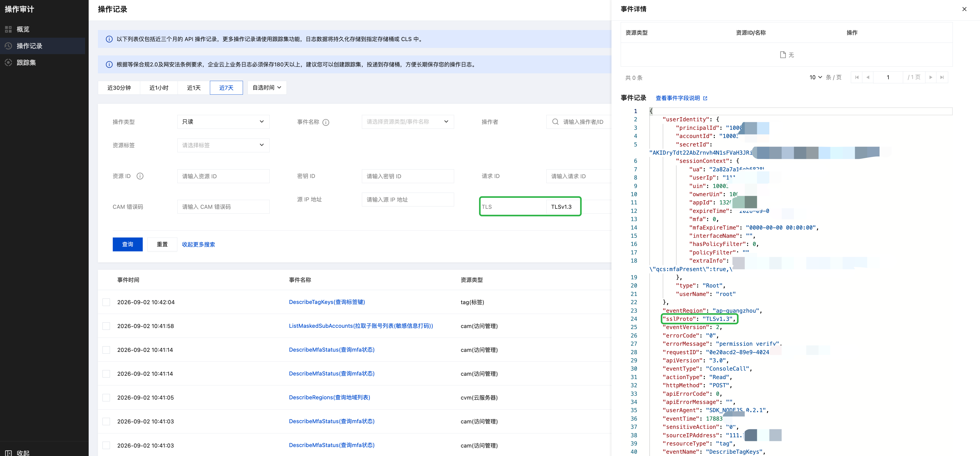Click the 收起更多搜索 link
This screenshot has height=456, width=980.
pyautogui.click(x=198, y=244)
